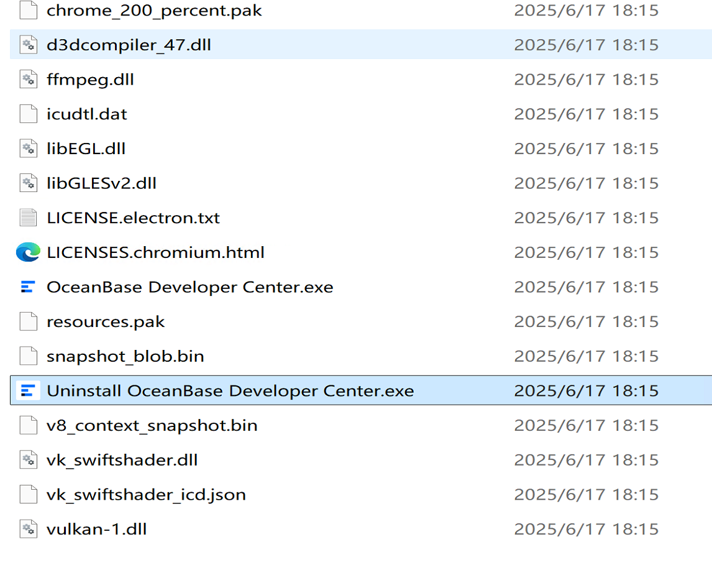Click the libEGL.dll file icon
Viewport: 712px width, 588px height.
(x=28, y=149)
